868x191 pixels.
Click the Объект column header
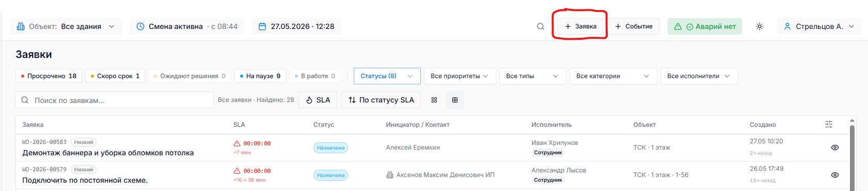[x=644, y=125]
